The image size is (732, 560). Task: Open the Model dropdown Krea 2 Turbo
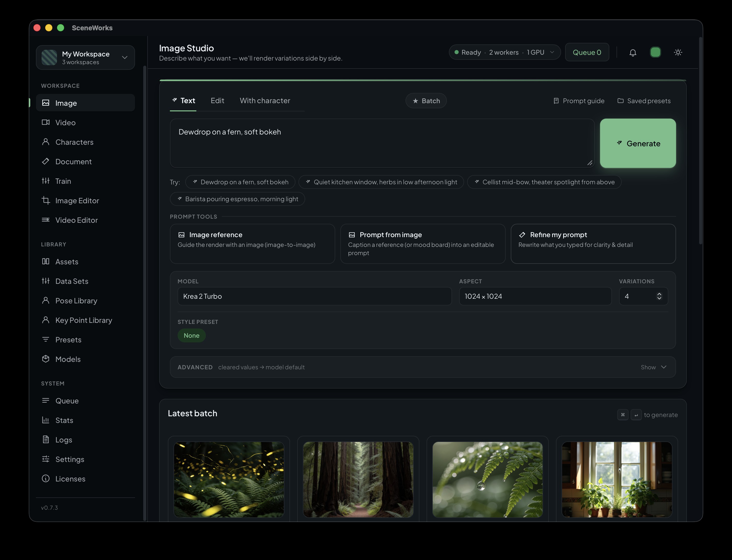[x=315, y=296]
